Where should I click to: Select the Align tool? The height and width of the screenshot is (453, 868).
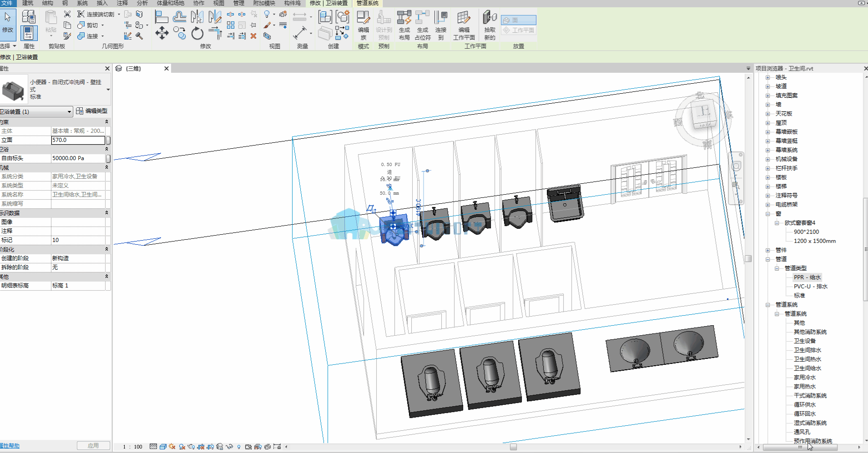click(x=161, y=17)
